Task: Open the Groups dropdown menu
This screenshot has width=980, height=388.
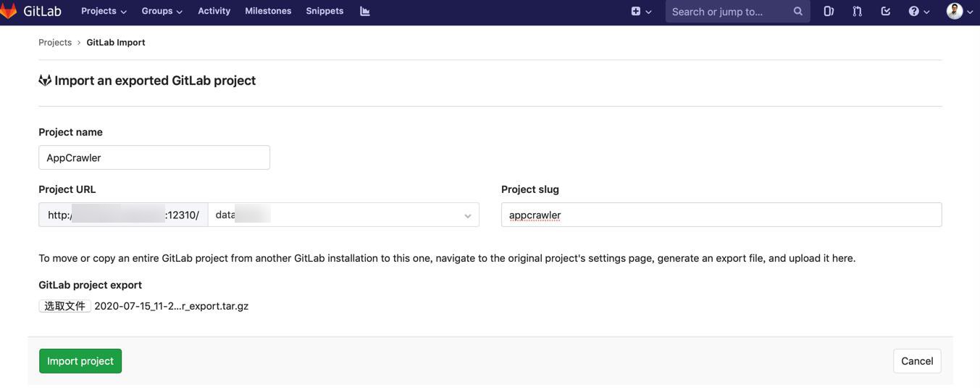Action: click(x=162, y=11)
